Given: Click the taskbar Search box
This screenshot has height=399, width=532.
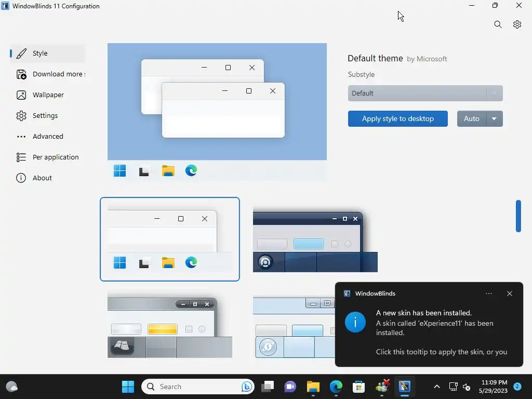Looking at the screenshot, I should pyautogui.click(x=198, y=387).
